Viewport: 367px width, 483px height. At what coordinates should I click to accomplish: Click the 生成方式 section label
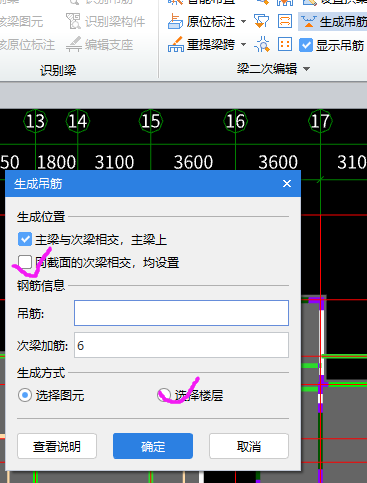pos(41,373)
